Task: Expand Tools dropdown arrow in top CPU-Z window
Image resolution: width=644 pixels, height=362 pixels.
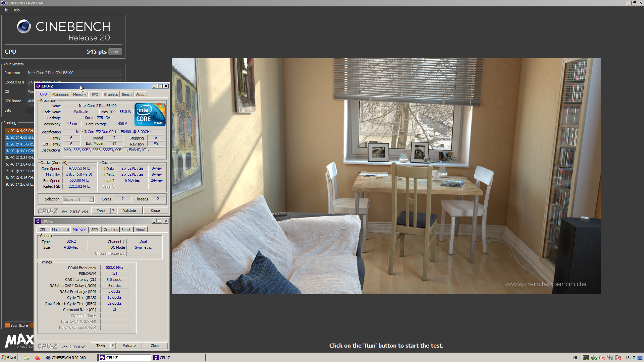Action: click(x=113, y=210)
